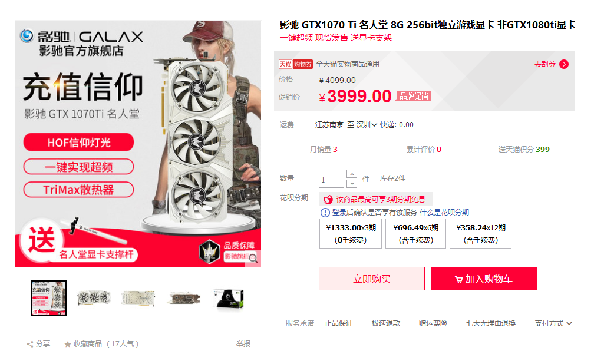Open the 累计评价 reviews tab
Viewport: 594px width, 364px height.
click(424, 149)
